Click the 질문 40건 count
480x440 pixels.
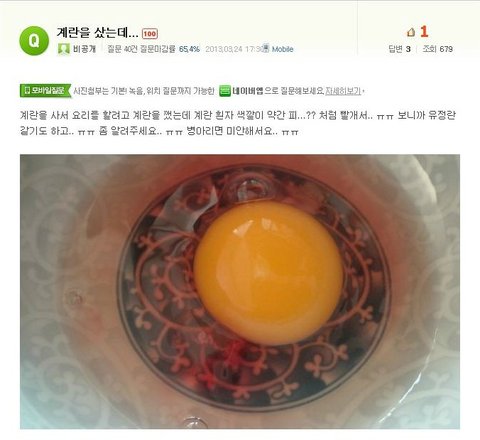coord(122,49)
